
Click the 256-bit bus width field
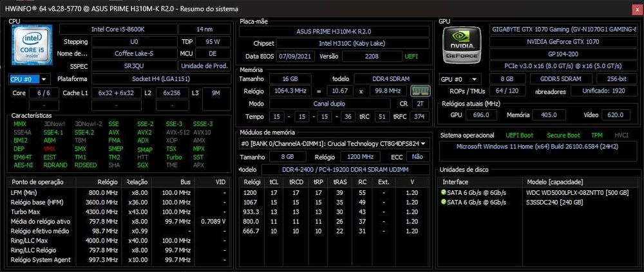click(618, 79)
